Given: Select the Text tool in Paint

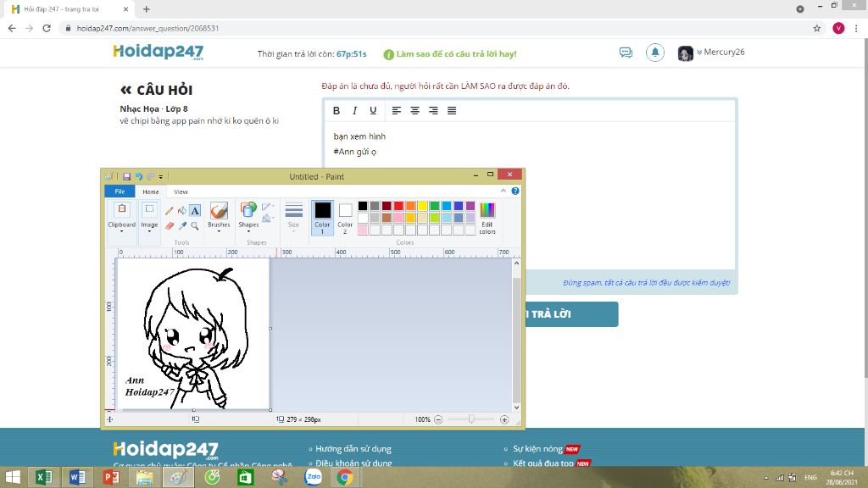Looking at the screenshot, I should 195,210.
